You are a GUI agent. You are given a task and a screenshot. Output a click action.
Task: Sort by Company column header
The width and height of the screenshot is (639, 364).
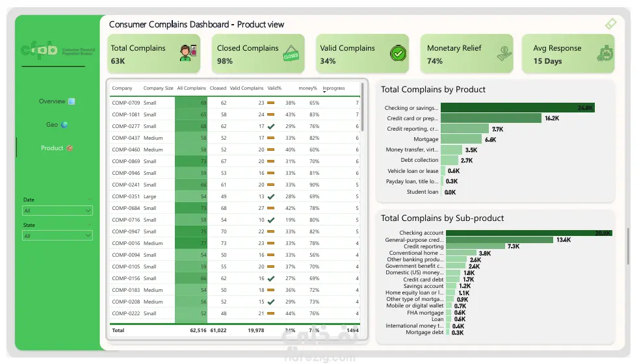[x=122, y=88]
